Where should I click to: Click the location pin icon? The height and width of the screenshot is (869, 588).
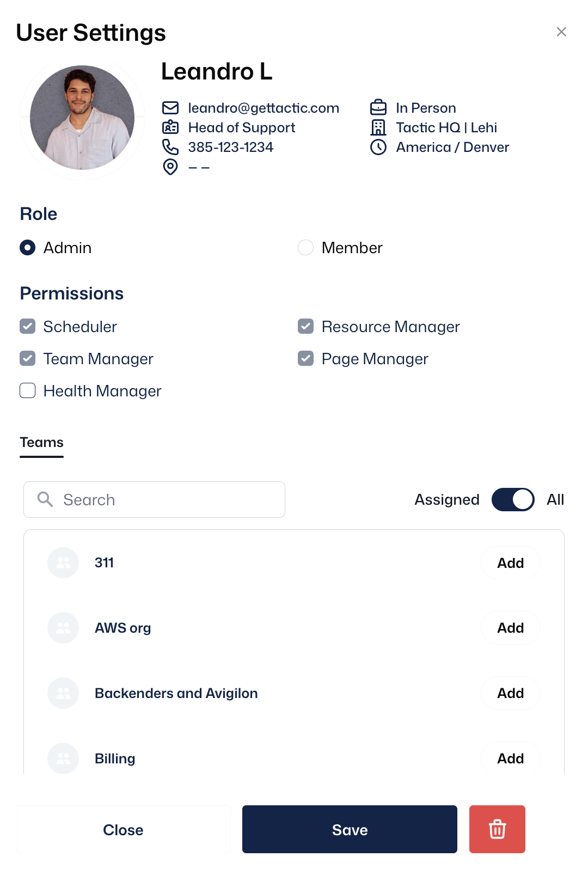(170, 167)
